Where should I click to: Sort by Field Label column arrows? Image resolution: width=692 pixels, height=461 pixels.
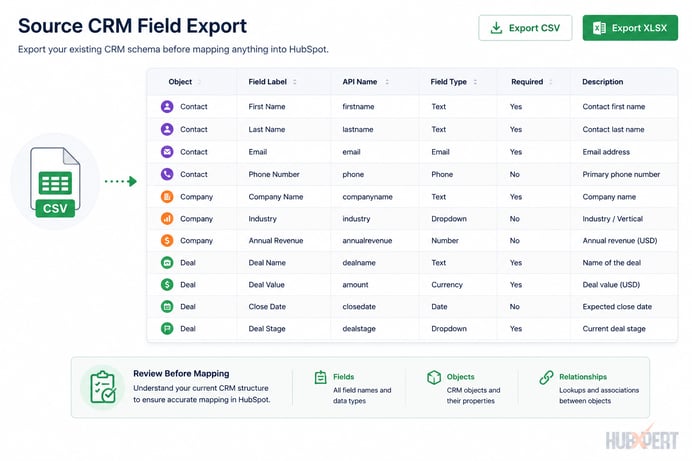(x=295, y=82)
